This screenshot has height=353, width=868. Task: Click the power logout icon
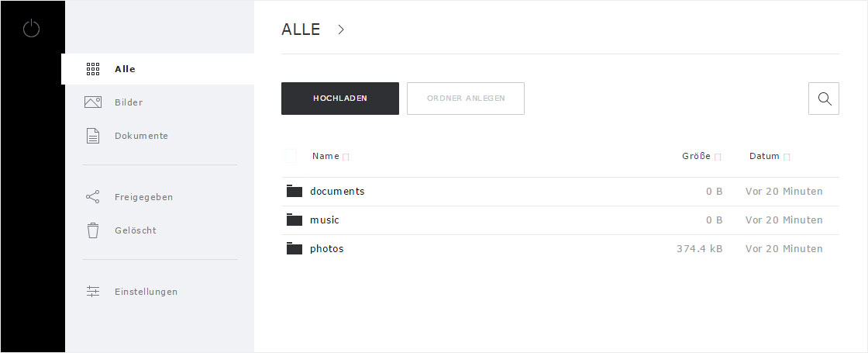[31, 28]
